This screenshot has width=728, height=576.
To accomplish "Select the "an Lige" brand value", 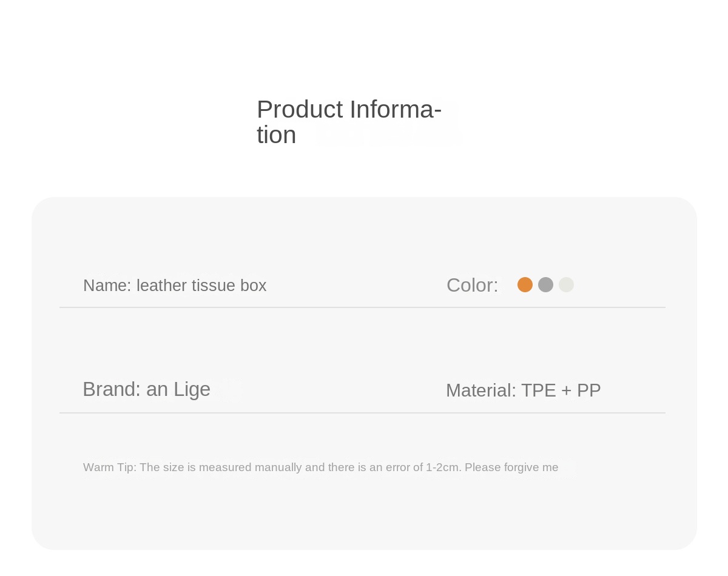I will [178, 389].
